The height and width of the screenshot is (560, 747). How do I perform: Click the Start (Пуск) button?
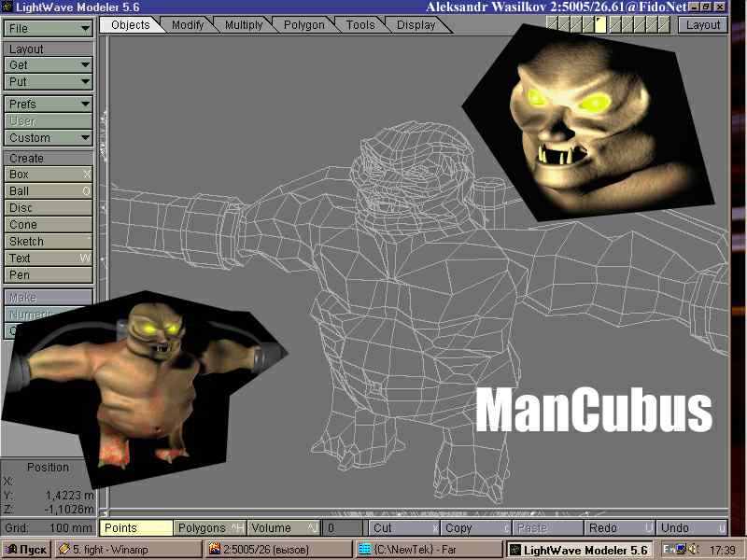coord(26,550)
